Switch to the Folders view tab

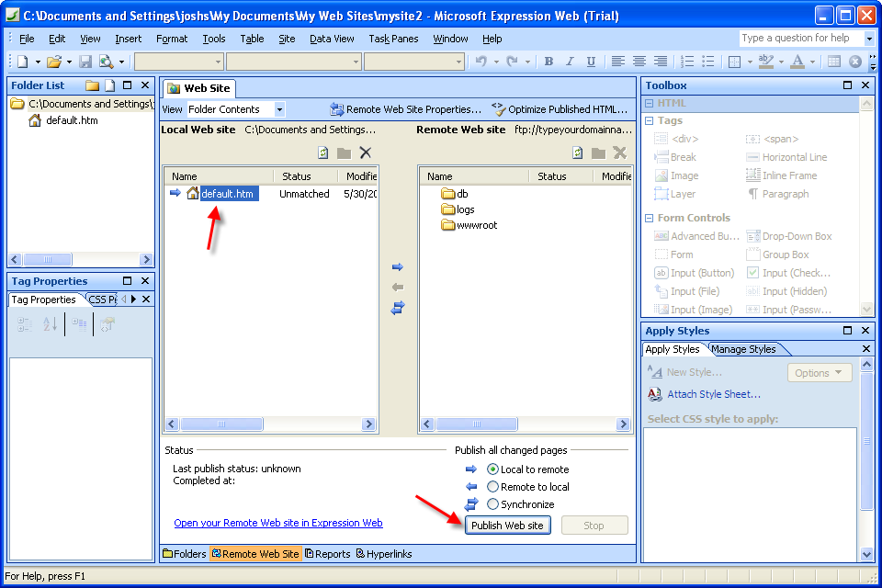tap(185, 554)
